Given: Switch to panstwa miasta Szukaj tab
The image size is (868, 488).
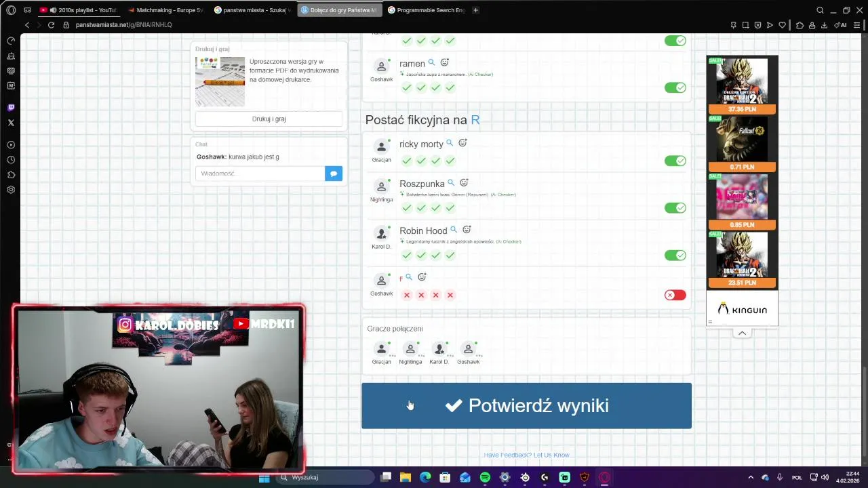Looking at the screenshot, I should click(x=252, y=10).
